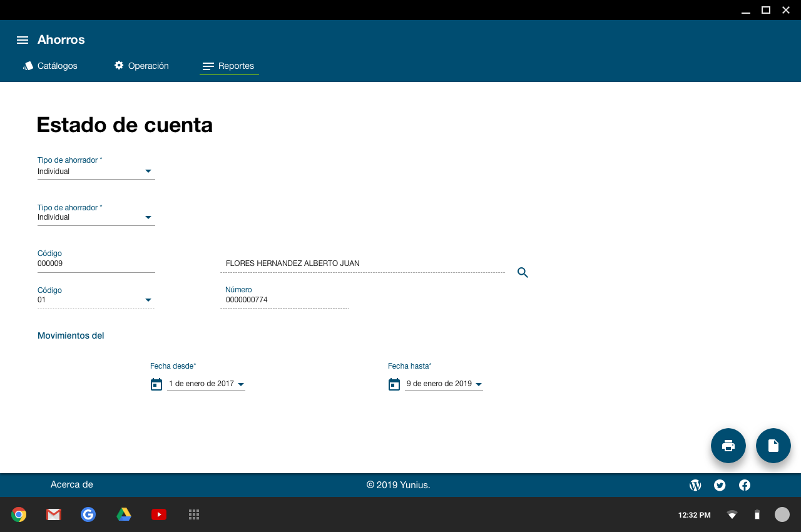Open the Twitter link in footer
801x532 pixels.
[720, 485]
